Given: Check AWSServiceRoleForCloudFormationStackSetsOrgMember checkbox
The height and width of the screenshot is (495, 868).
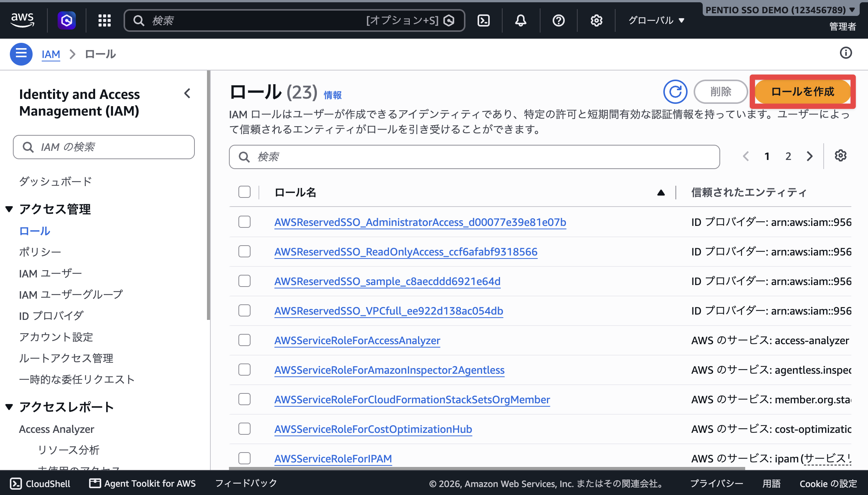Looking at the screenshot, I should (x=244, y=399).
